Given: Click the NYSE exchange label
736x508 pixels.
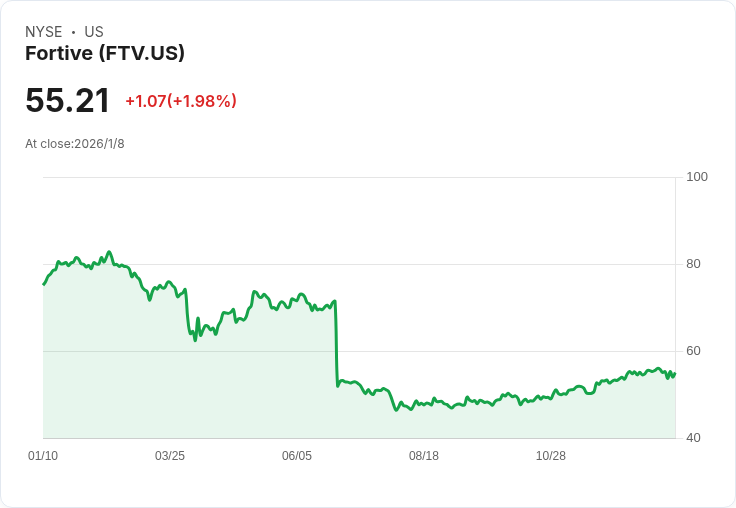Looking at the screenshot, I should tap(44, 32).
